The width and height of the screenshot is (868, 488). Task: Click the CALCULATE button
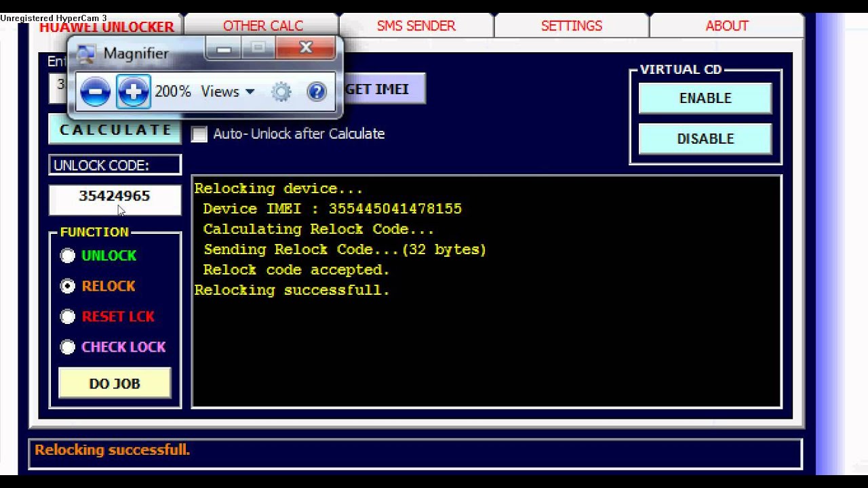(x=115, y=129)
